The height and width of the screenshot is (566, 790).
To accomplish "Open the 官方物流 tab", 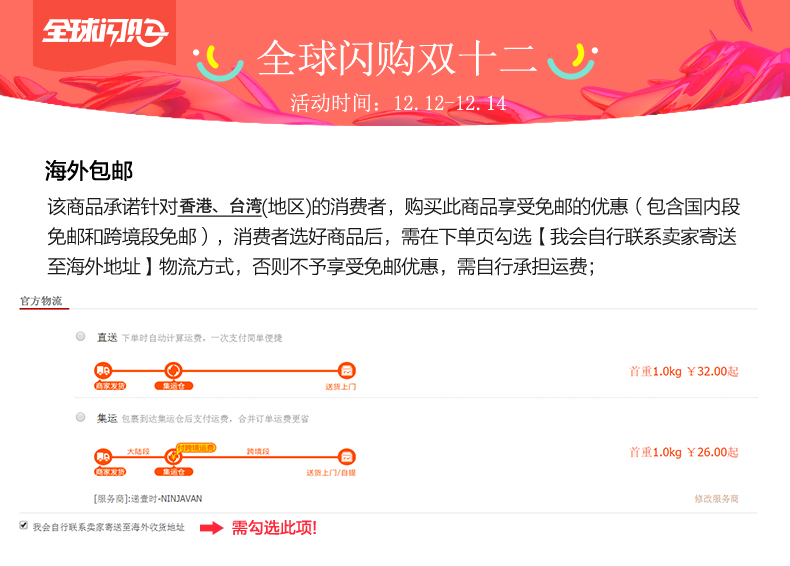I will pyautogui.click(x=41, y=301).
